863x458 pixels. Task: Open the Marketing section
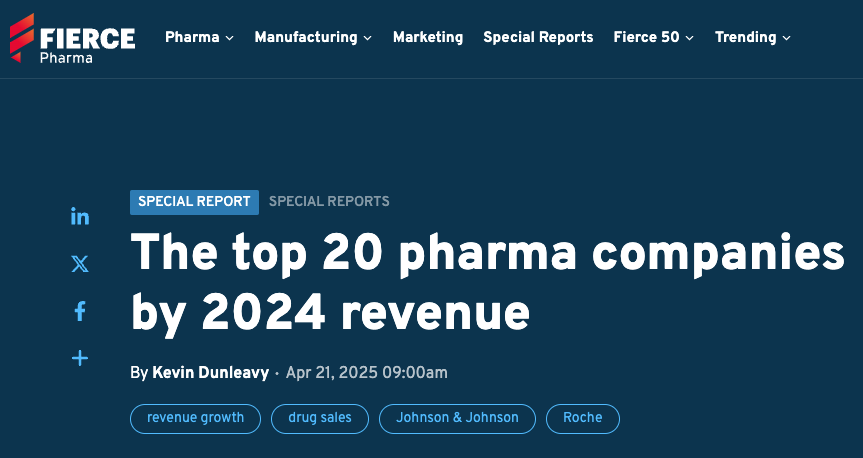pyautogui.click(x=428, y=37)
